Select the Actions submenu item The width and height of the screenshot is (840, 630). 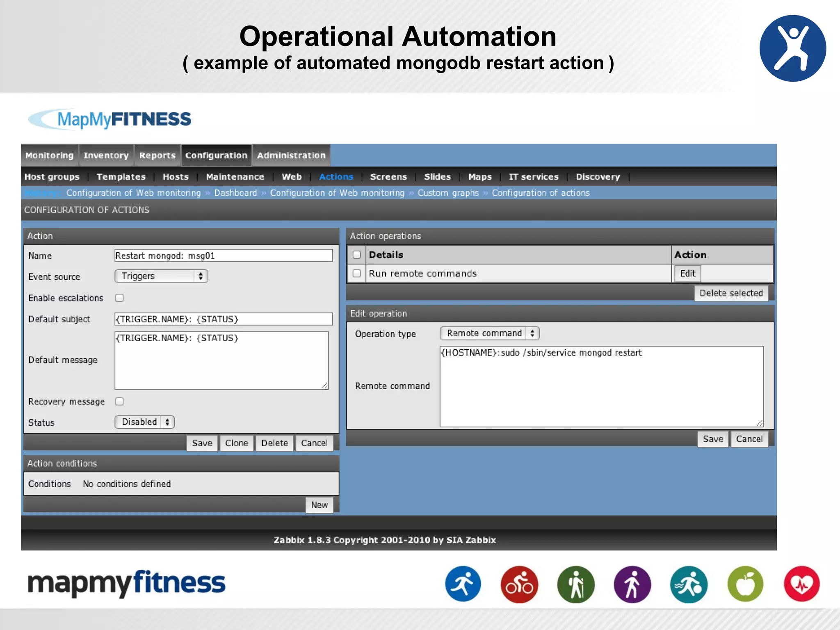pos(336,177)
